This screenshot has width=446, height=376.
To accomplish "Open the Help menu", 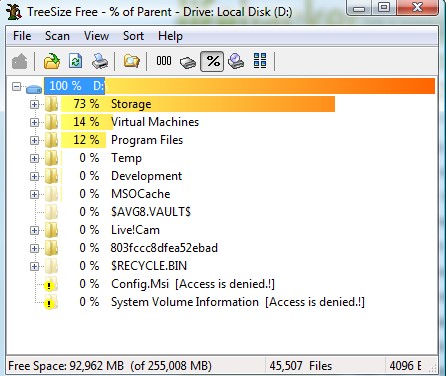I will coord(170,36).
